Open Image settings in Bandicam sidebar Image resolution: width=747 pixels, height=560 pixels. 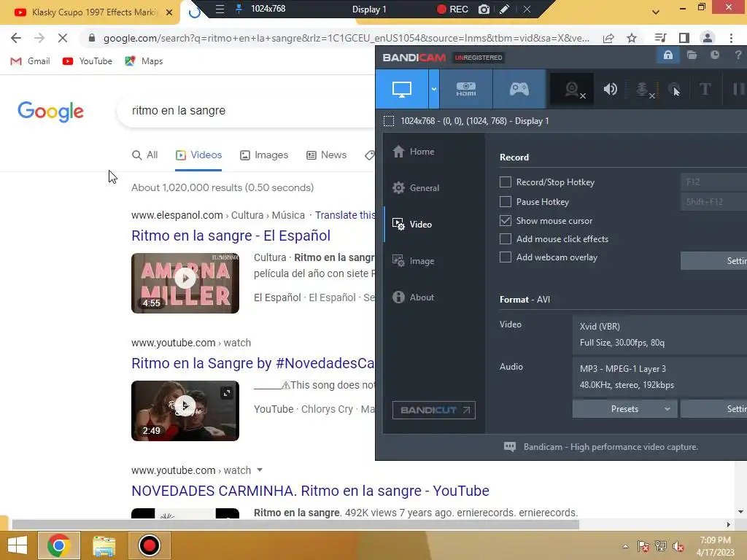pyautogui.click(x=413, y=261)
